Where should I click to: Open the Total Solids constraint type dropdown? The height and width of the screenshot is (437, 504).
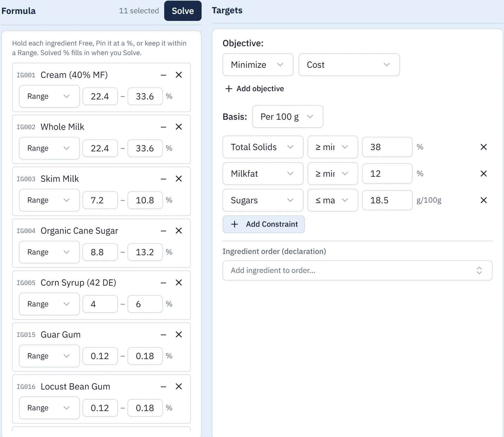(x=263, y=147)
